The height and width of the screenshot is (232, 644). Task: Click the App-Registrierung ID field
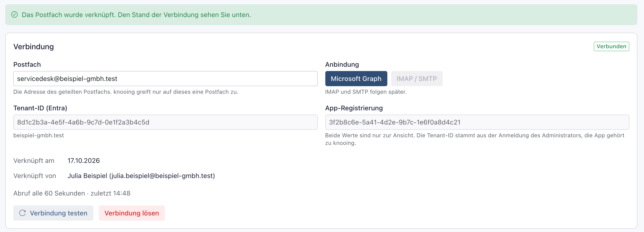coord(477,122)
